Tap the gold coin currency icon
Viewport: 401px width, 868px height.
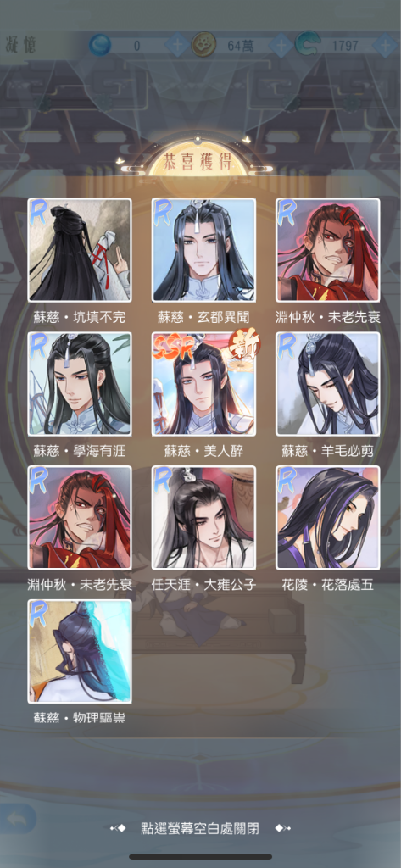pos(203,45)
